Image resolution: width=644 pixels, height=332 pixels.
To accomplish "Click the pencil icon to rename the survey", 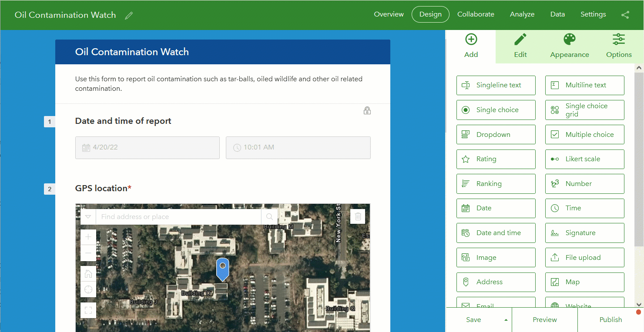I will 129,15.
